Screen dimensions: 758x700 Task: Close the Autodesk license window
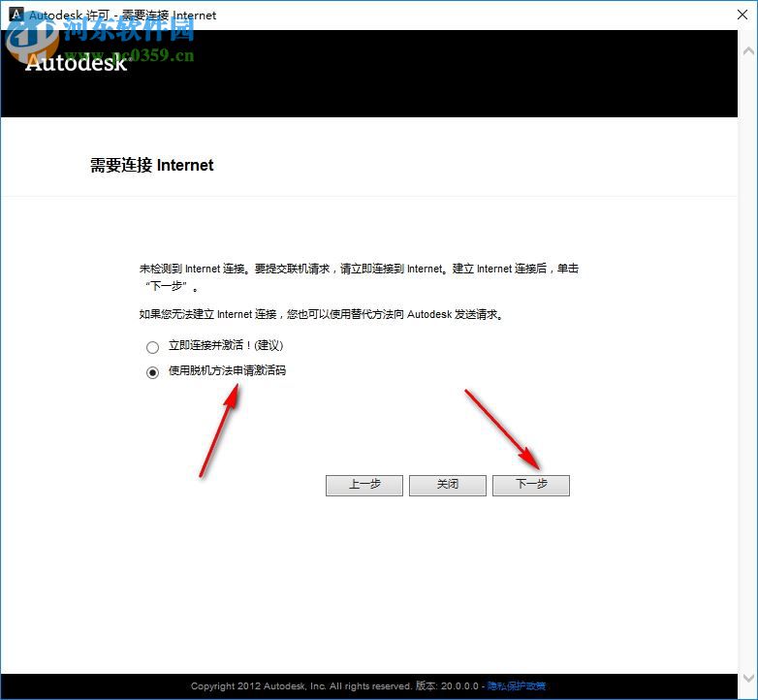pos(742,15)
